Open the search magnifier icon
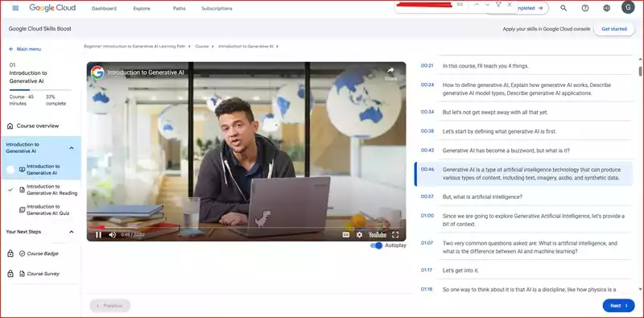644x318 pixels. pyautogui.click(x=563, y=8)
